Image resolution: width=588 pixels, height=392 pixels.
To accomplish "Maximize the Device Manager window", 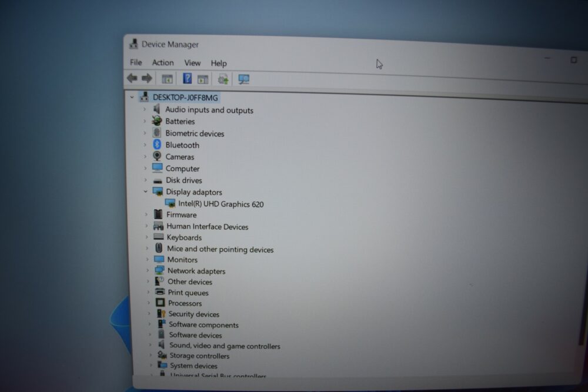I will 573,60.
